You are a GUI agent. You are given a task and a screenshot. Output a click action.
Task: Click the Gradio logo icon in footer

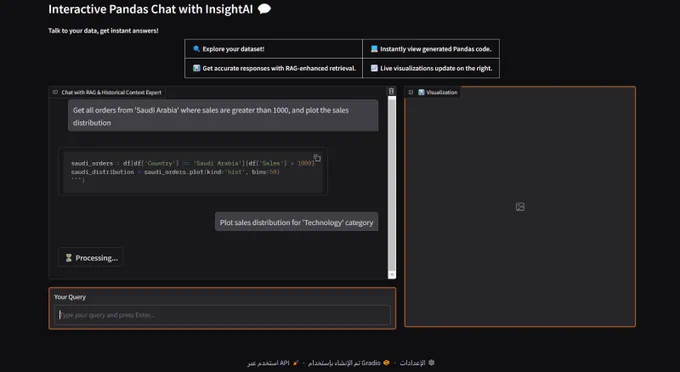point(386,363)
